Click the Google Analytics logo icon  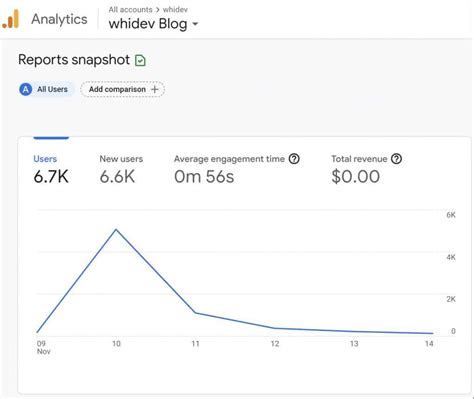click(10, 19)
